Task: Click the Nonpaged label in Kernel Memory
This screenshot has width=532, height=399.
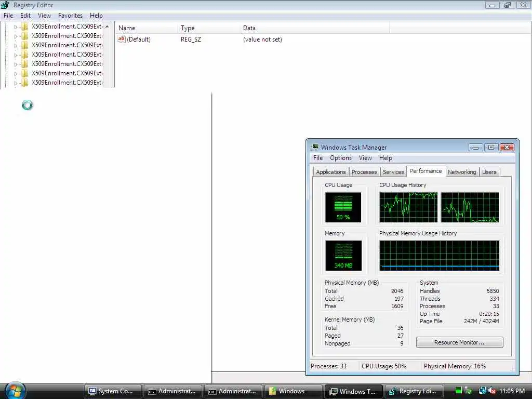Action: 337,343
